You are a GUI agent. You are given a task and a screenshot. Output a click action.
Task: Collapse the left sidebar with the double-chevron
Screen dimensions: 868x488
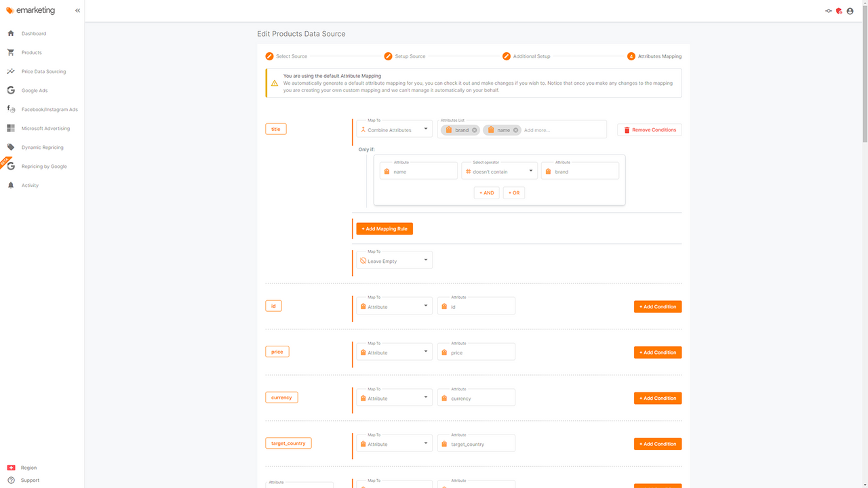77,10
